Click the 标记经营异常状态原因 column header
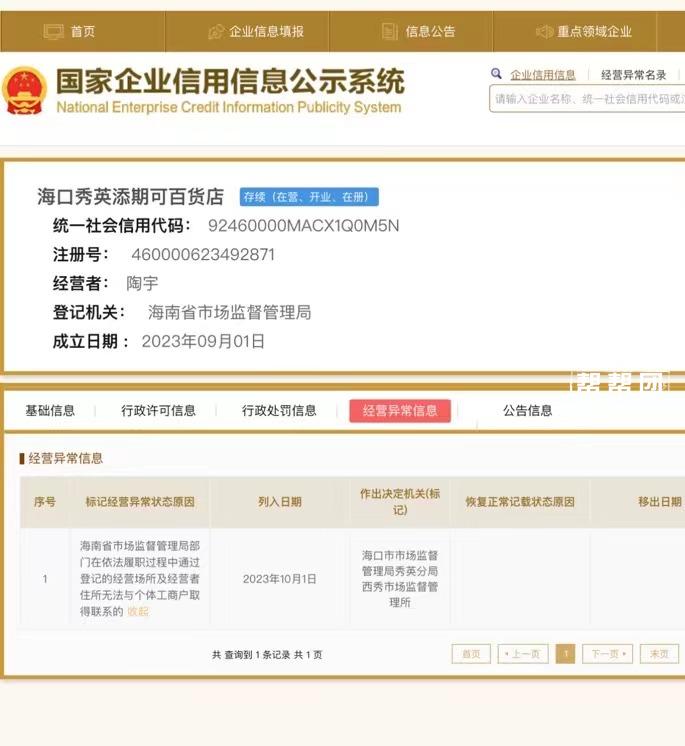 coord(140,502)
